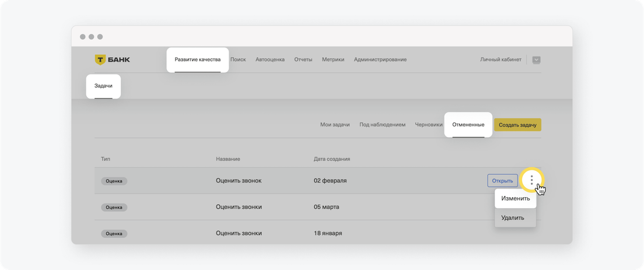Screen dimensions: 644x270
Task: Select the Оценить звонки row dated 05 марта
Action: pos(317,207)
